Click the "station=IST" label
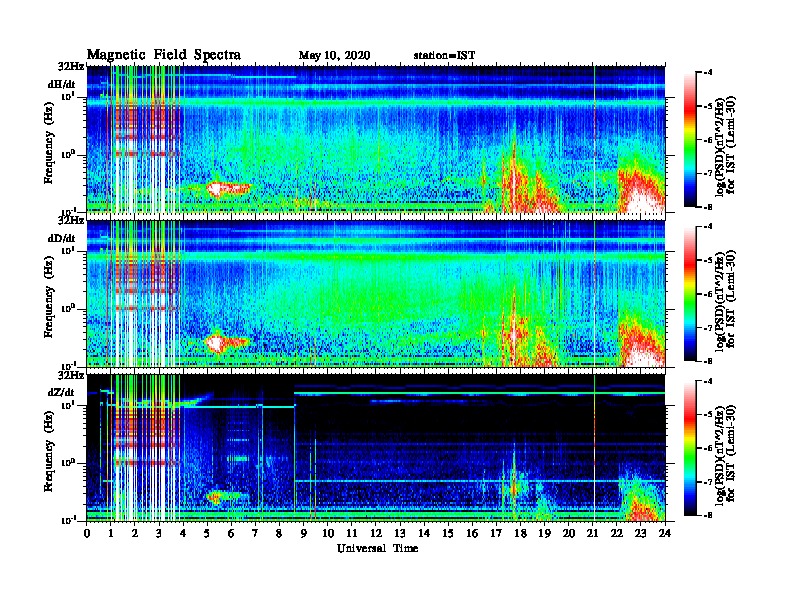Screen dimensions: 792x612 (x=444, y=56)
